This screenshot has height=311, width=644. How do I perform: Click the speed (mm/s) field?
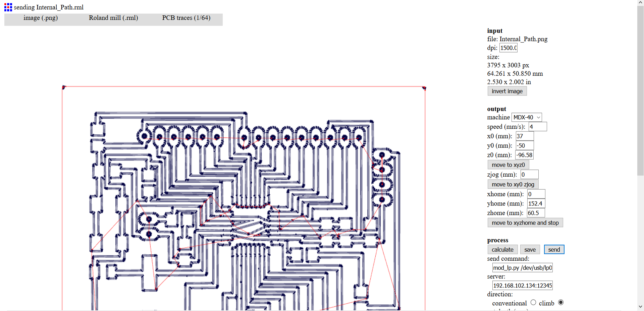pos(538,127)
